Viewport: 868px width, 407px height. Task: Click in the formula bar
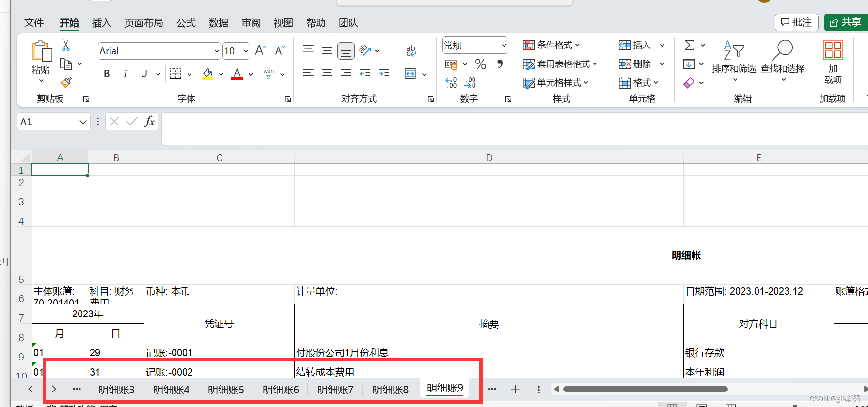click(515, 129)
